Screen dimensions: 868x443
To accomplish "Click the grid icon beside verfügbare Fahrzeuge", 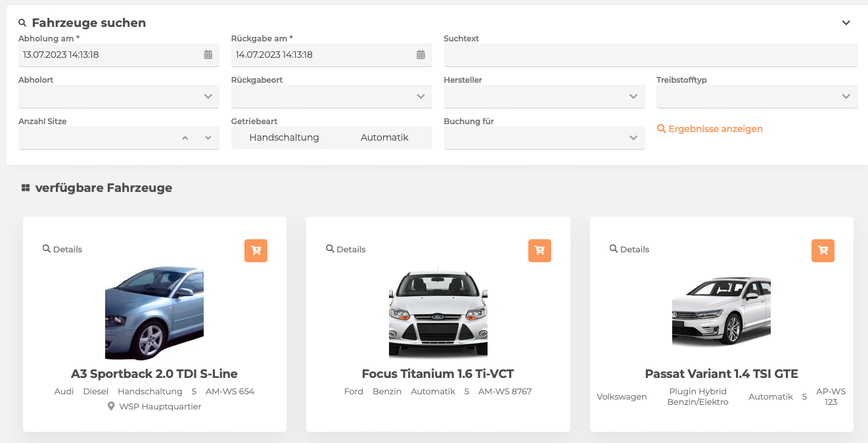I will click(26, 188).
